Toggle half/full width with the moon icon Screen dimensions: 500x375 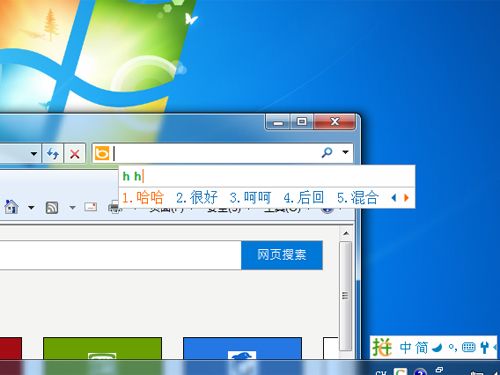click(x=437, y=348)
